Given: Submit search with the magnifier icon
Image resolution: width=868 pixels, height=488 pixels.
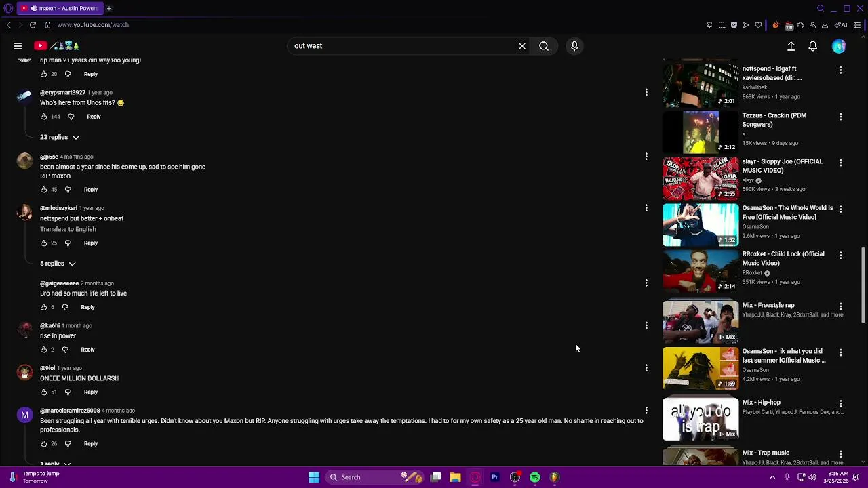Looking at the screenshot, I should pyautogui.click(x=544, y=46).
